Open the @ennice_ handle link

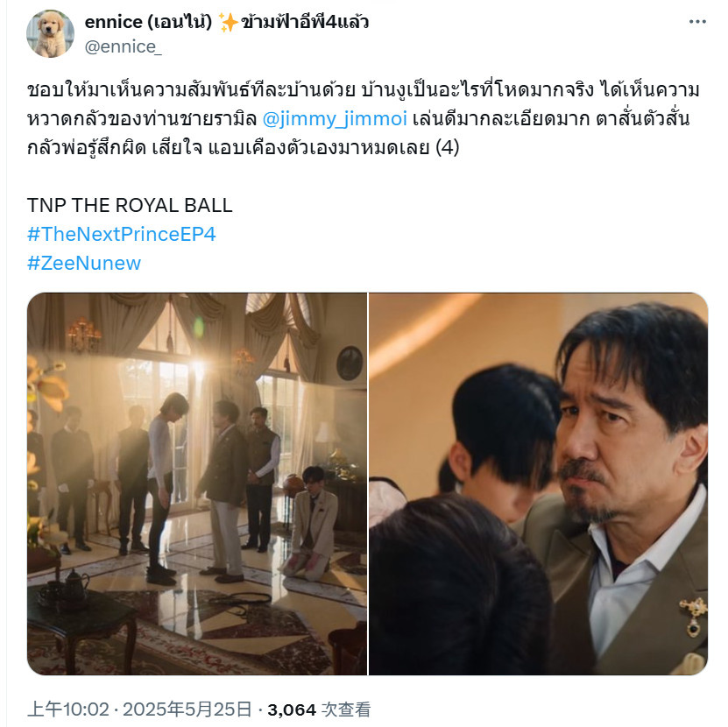[x=123, y=46]
